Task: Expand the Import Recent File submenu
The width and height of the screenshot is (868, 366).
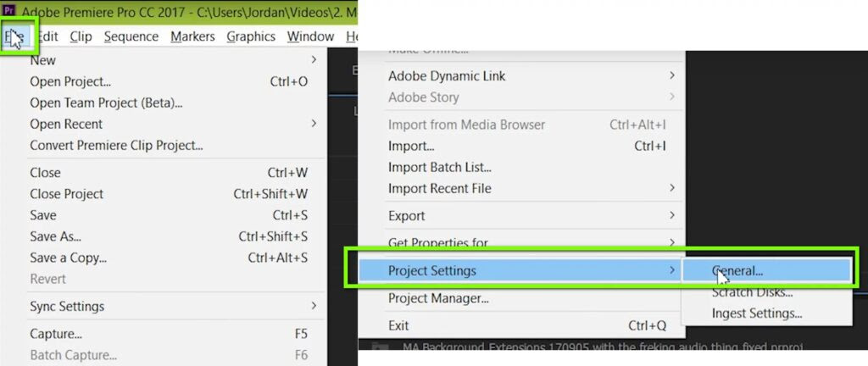Action: pos(521,189)
